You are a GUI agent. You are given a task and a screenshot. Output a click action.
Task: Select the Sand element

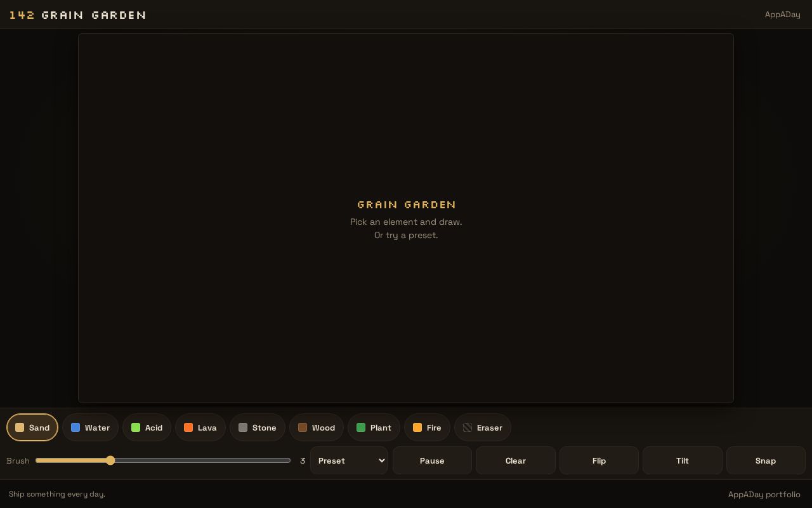[x=32, y=427]
